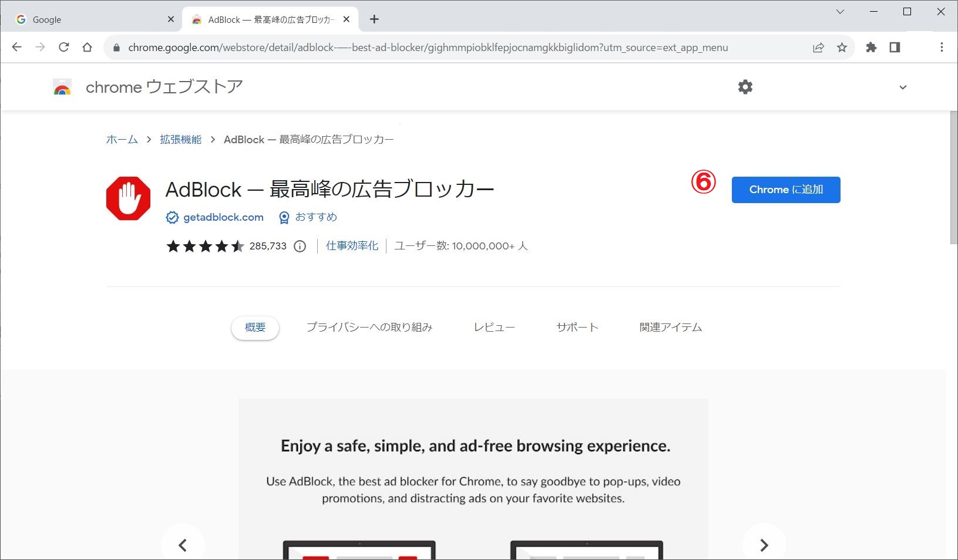Open the サポート tab
Screen dimensions: 958x560
coord(577,328)
